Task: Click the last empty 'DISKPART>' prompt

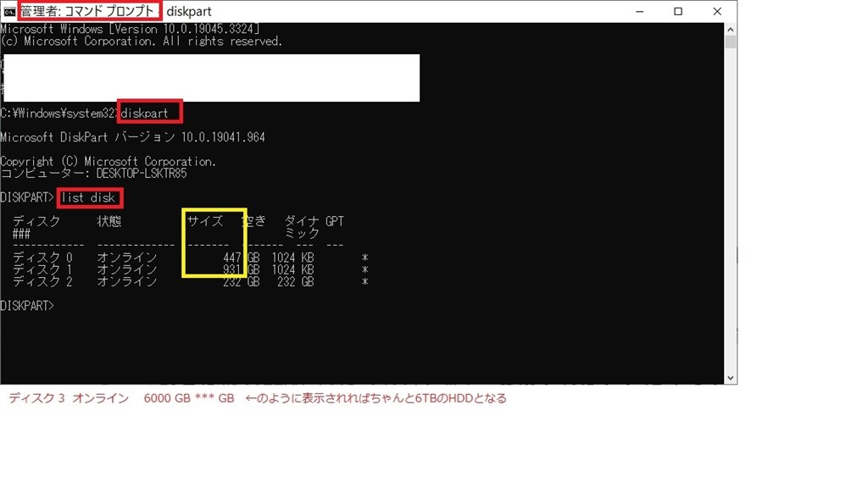Action: 27,305
